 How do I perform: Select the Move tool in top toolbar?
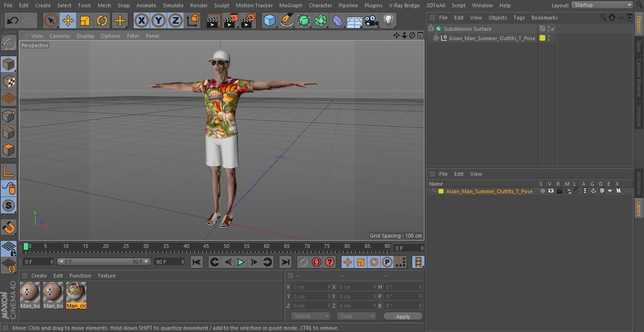(x=68, y=21)
